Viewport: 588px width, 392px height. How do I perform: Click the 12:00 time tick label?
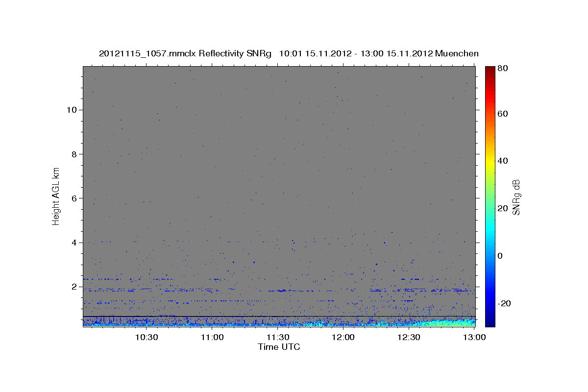pyautogui.click(x=343, y=337)
